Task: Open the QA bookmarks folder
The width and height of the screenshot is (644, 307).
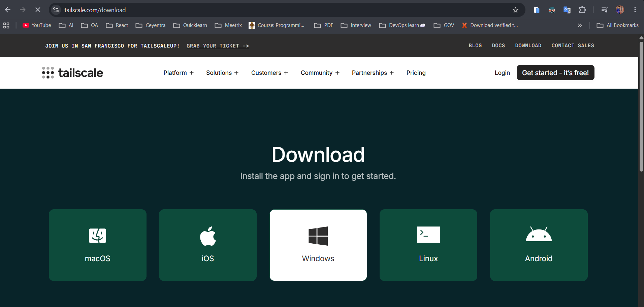Action: (90, 25)
